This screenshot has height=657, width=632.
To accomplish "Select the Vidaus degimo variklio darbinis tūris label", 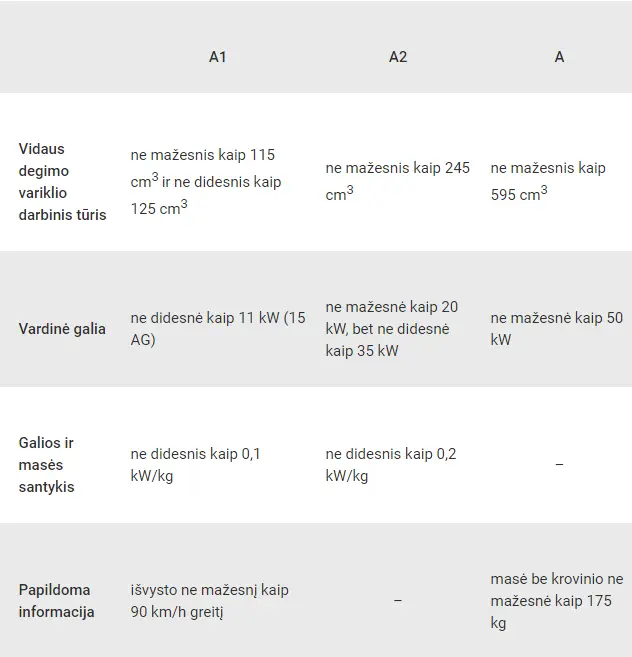I will 62,181.
